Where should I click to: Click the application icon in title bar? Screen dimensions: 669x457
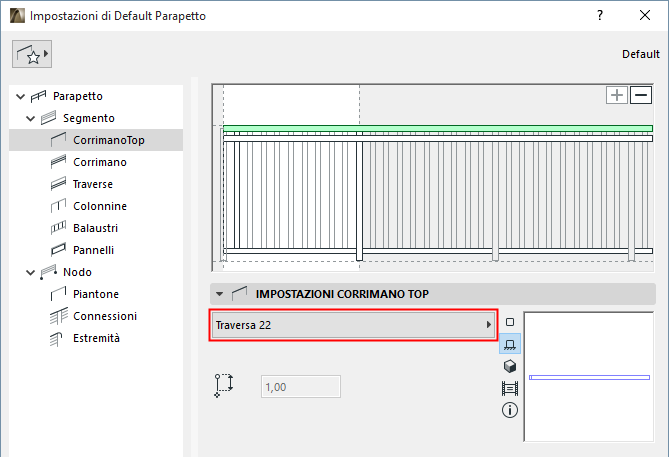tap(17, 16)
